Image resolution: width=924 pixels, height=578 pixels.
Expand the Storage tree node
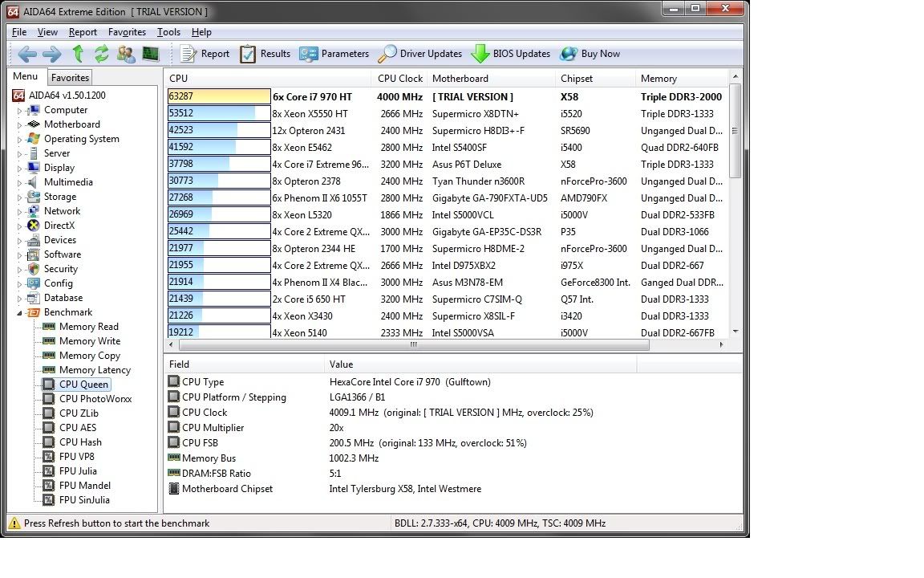tap(19, 197)
